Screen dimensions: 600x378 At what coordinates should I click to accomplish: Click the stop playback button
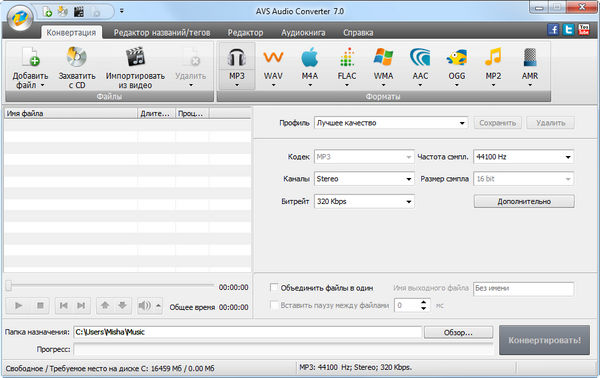(40, 305)
